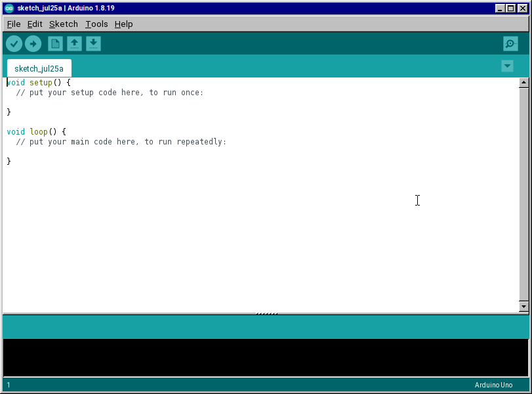Open a sketch using the up-arrow icon
The width and height of the screenshot is (532, 394).
74,44
